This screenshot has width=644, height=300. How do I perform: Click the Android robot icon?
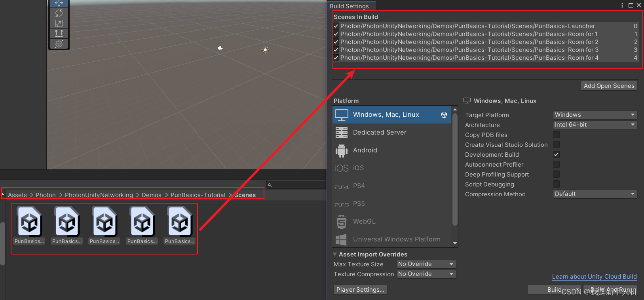[342, 150]
